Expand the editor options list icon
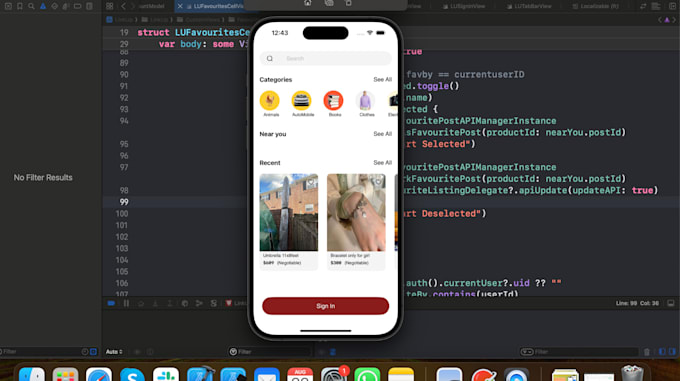Image resolution: width=680 pixels, height=381 pixels. point(656,6)
